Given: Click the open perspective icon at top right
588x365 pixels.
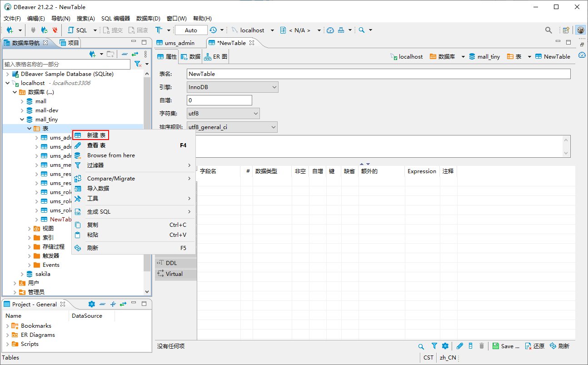Looking at the screenshot, I should [x=566, y=30].
